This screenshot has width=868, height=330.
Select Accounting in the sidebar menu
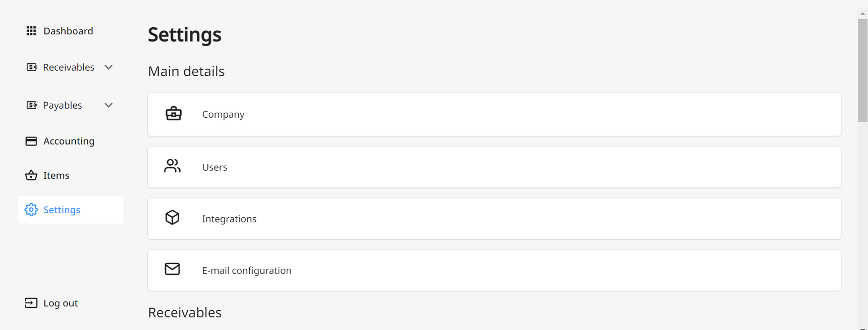(68, 141)
